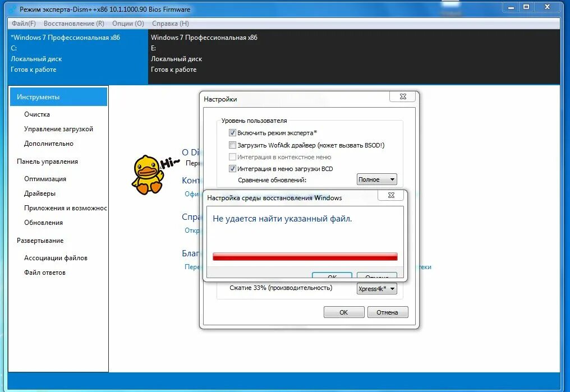Enable Загрузить WofAdk драйвер checkbox
Viewport: 570px width, 392px height.
pos(232,145)
